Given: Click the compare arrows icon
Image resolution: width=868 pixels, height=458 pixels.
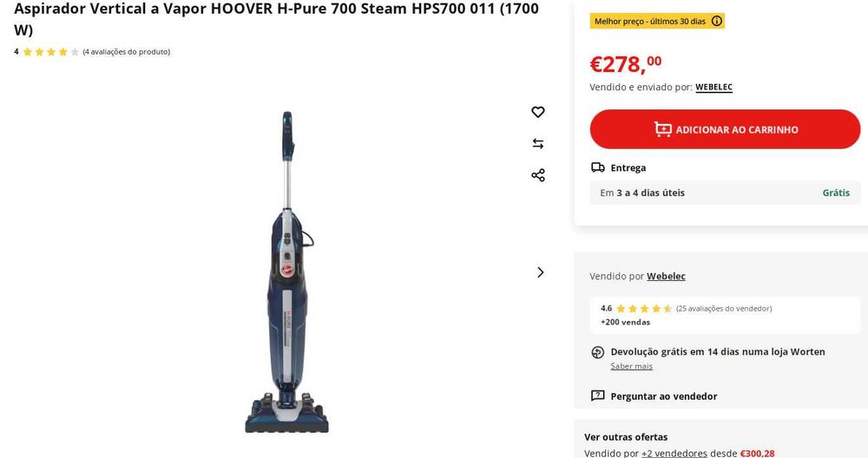Looking at the screenshot, I should coord(537,144).
